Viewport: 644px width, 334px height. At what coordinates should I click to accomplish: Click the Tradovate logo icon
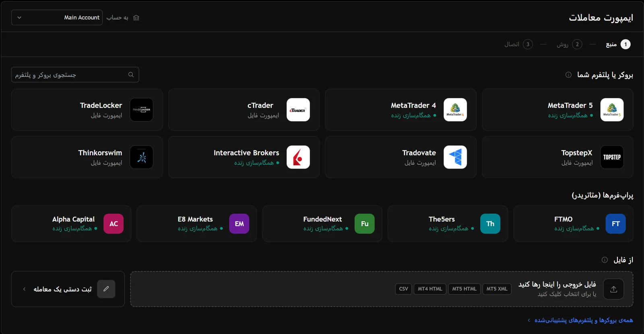click(455, 157)
